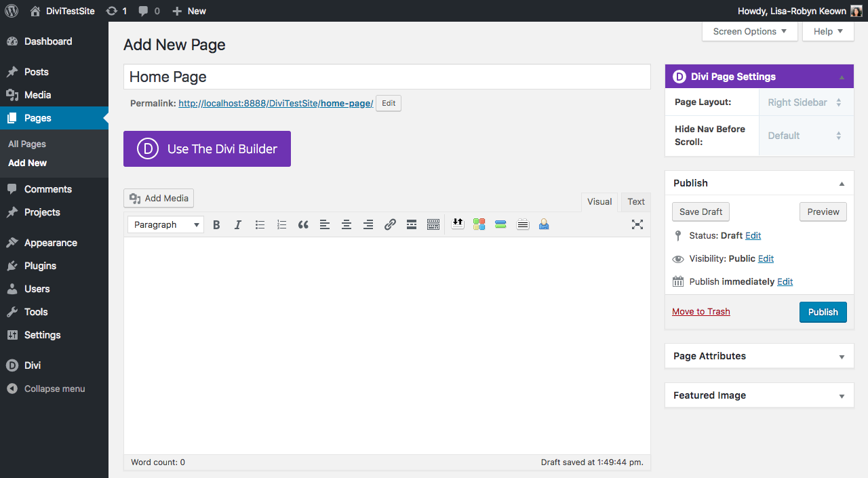Click the blue-green bars Divi shortcode icon

[x=501, y=224]
